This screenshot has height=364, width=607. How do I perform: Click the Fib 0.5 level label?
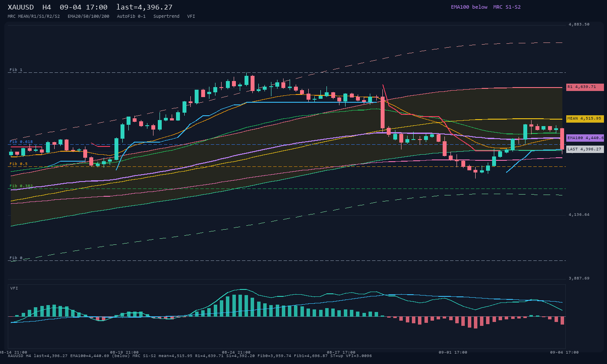coord(19,164)
